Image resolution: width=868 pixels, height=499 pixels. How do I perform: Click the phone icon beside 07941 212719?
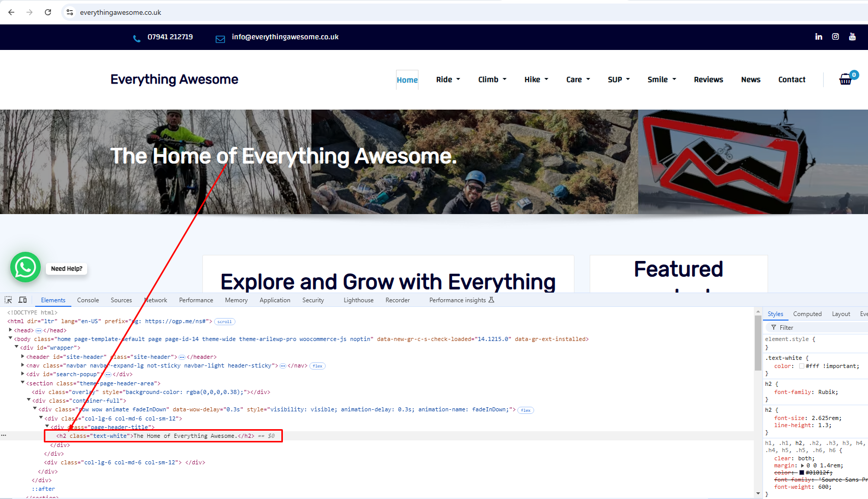(137, 39)
